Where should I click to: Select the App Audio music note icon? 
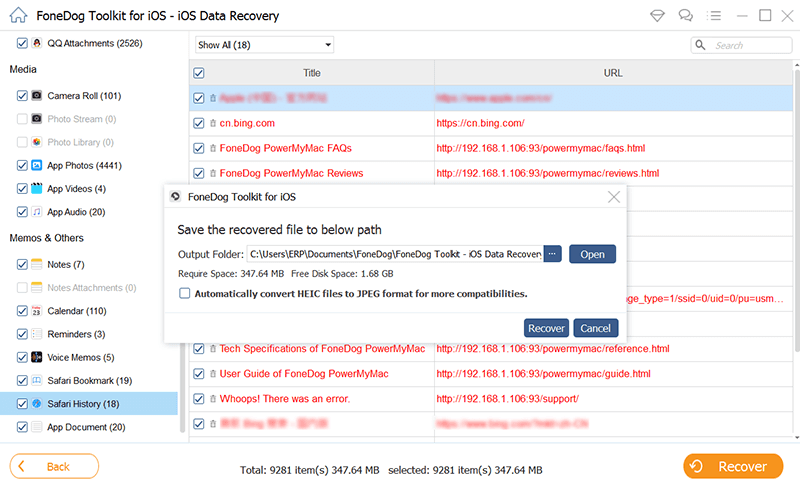[x=37, y=212]
